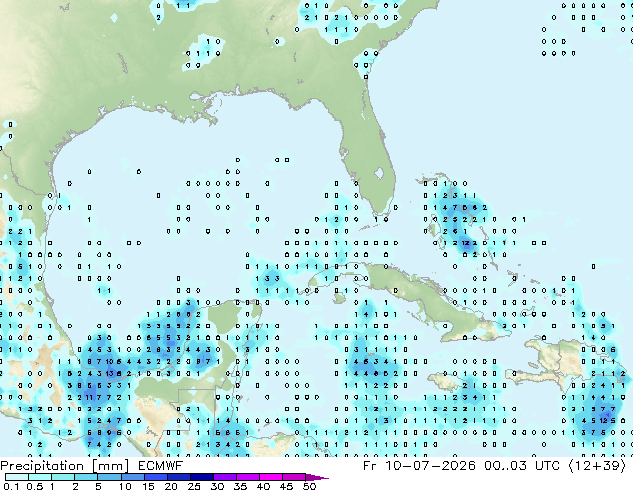Click the '(12+39)' forecast-hour text
634x490 pixels.
point(597,466)
